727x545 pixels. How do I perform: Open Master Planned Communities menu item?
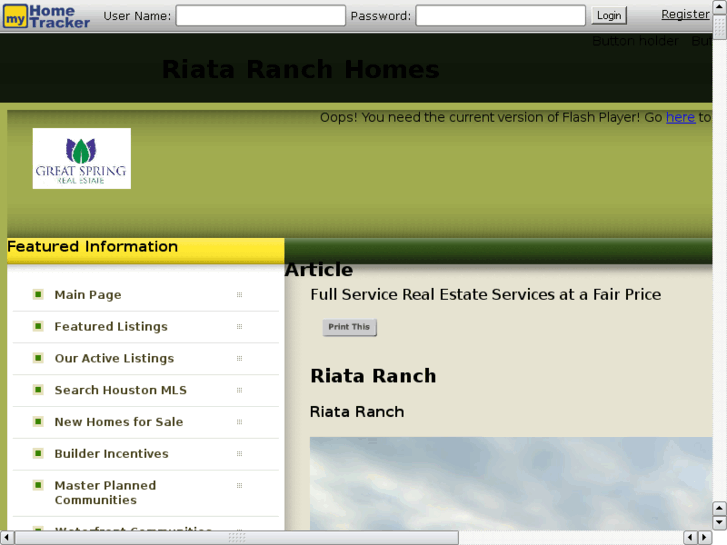[105, 493]
